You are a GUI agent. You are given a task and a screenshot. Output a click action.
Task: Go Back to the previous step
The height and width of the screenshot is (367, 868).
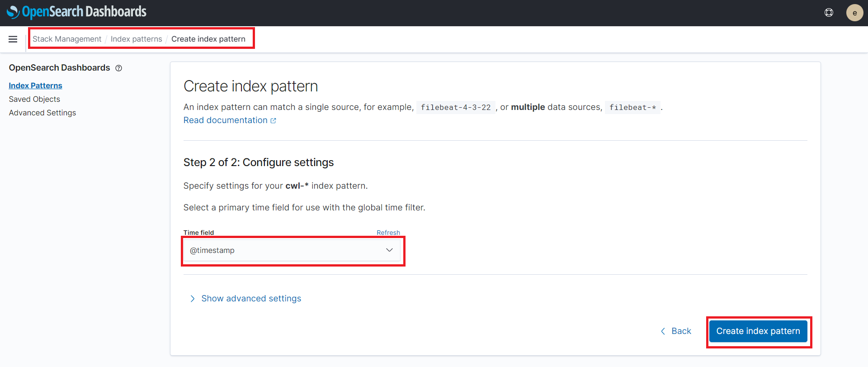point(676,331)
